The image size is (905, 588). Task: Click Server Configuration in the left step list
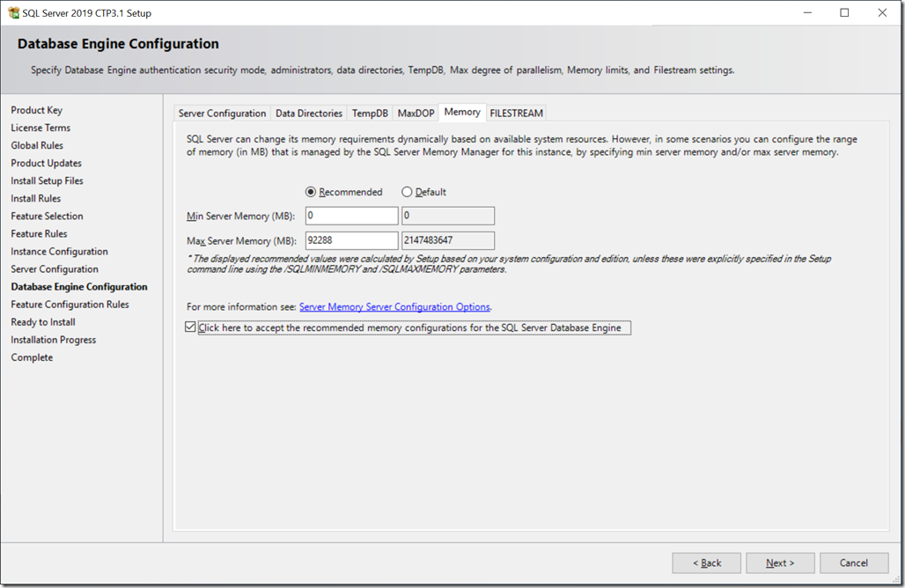click(55, 268)
